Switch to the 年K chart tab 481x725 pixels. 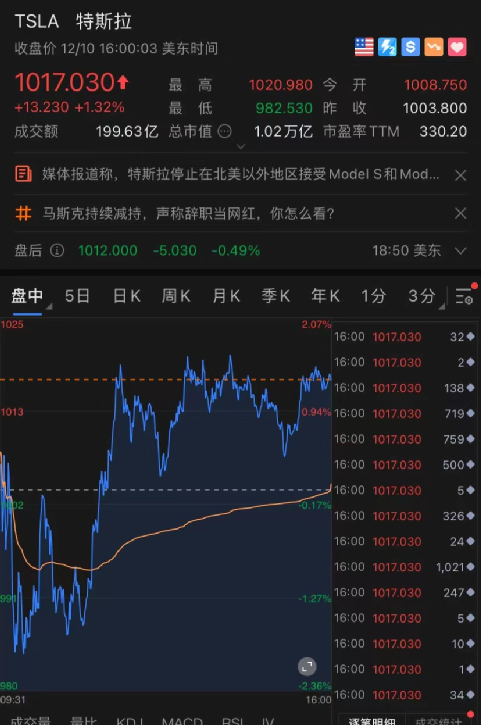[x=326, y=296]
